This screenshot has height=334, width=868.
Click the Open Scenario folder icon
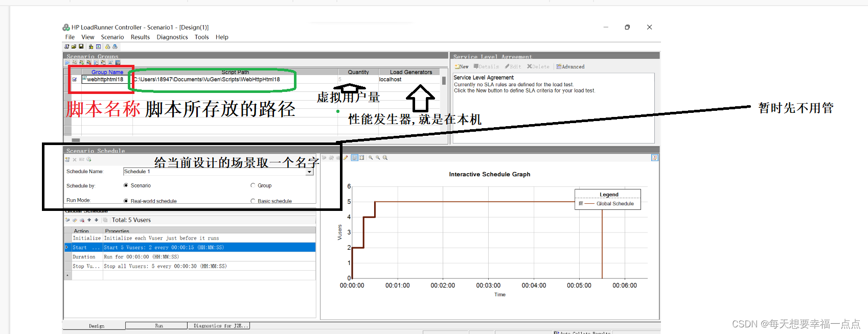[74, 46]
